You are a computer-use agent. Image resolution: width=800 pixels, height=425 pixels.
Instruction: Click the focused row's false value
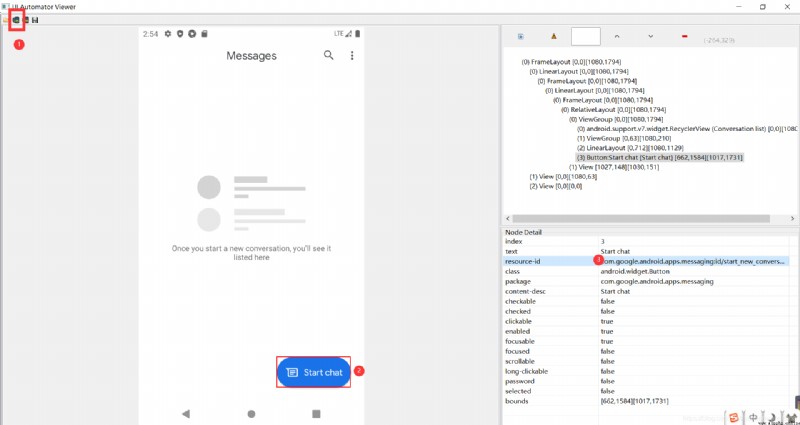click(608, 352)
